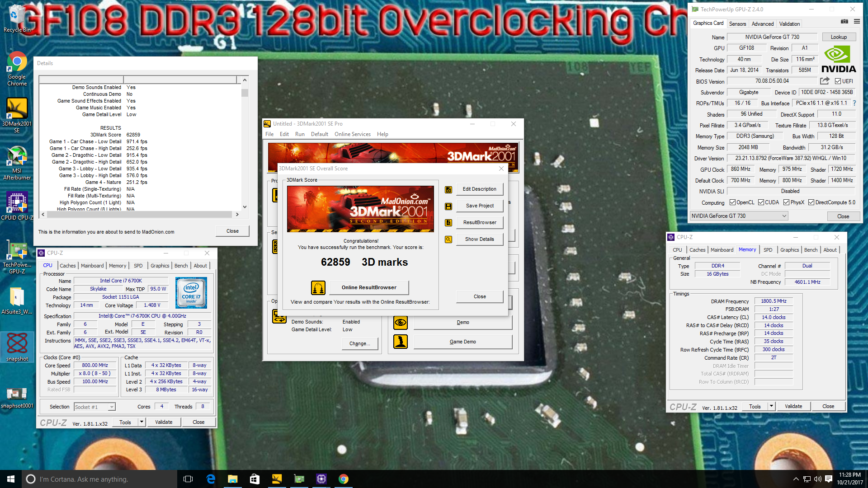
Task: Click the Save Project floppy disk icon
Action: (x=448, y=206)
